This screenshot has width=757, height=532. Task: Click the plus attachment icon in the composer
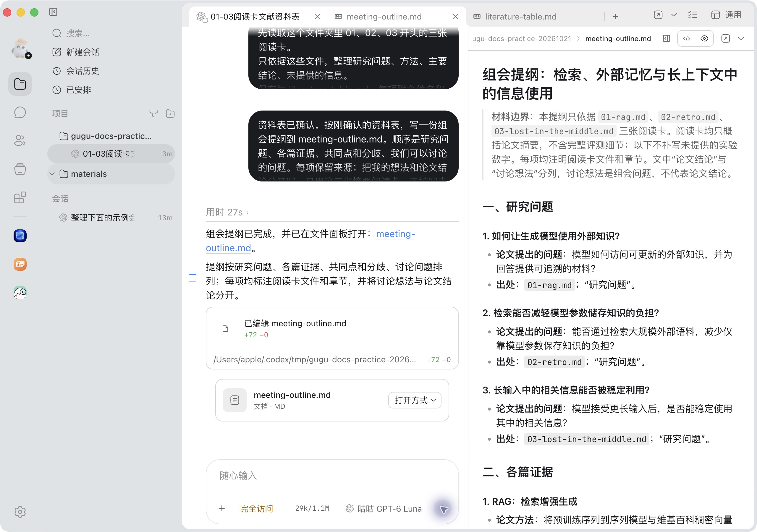point(222,508)
